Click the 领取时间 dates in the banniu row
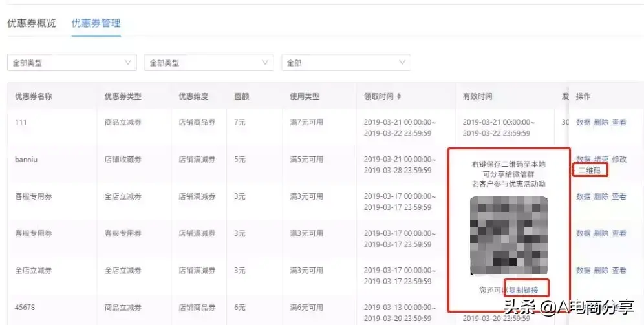644x325 pixels. click(400, 165)
